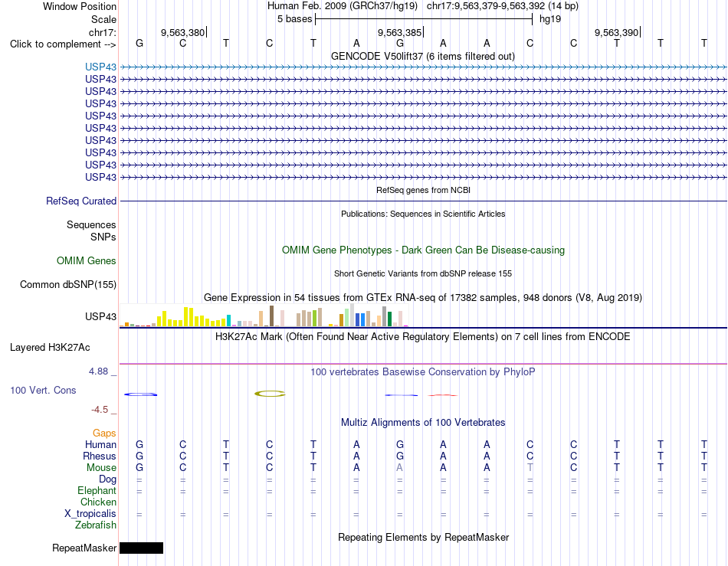
Task: Click the gray mismatched T in Mouse row
Action: point(530,468)
